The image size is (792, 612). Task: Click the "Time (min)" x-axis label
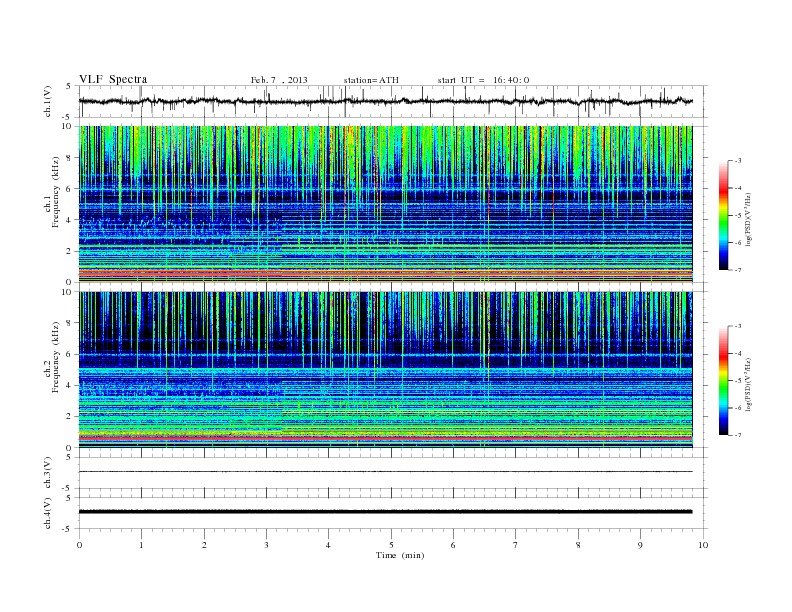coord(400,555)
